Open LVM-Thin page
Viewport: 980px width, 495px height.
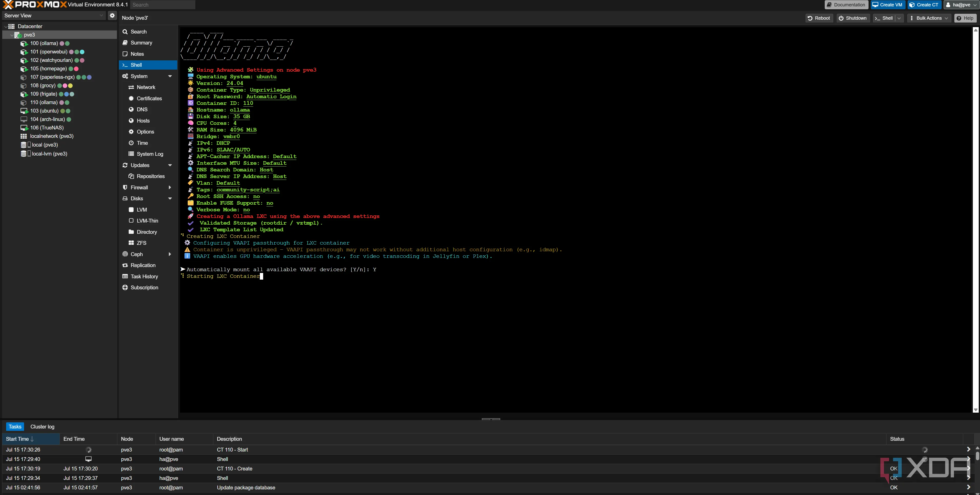(148, 221)
